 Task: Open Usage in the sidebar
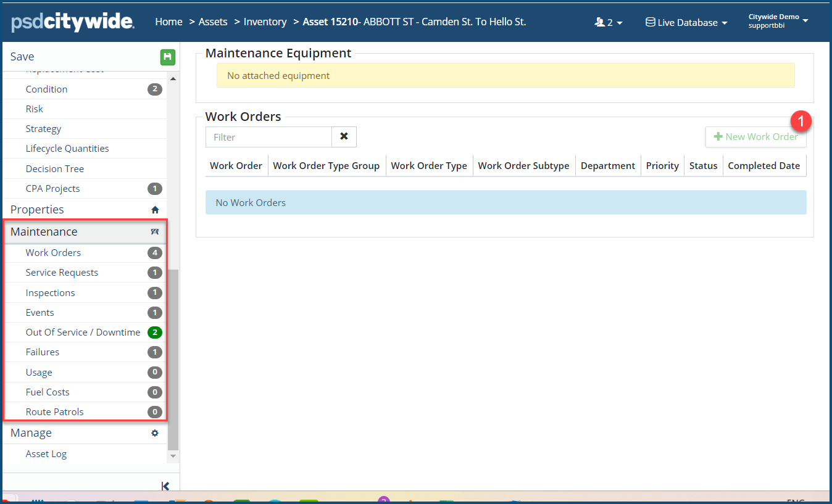(85, 372)
